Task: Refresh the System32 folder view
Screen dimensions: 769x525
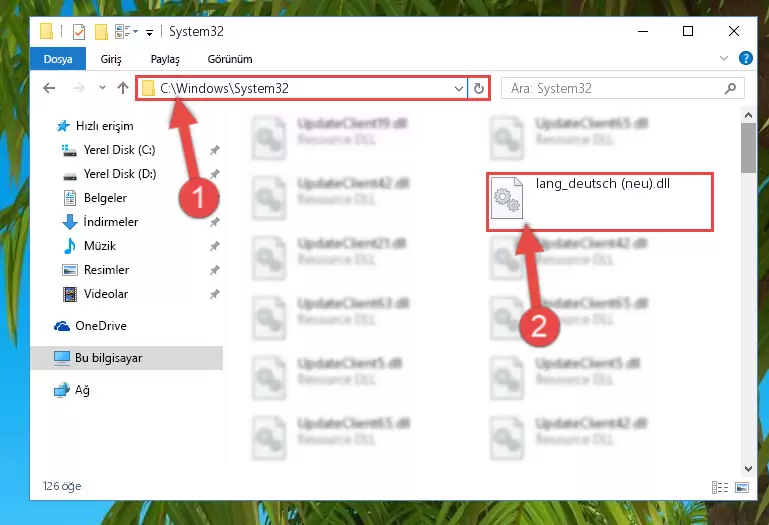Action: coord(479,89)
